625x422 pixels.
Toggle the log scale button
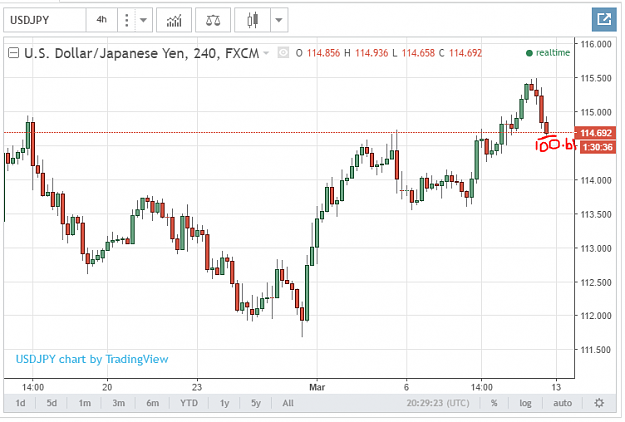(x=525, y=403)
